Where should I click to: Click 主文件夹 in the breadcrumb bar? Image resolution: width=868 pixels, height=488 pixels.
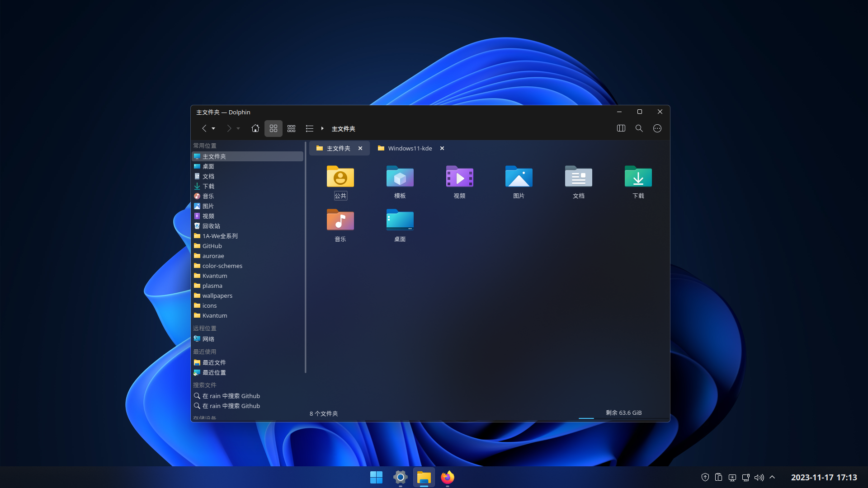tap(344, 129)
